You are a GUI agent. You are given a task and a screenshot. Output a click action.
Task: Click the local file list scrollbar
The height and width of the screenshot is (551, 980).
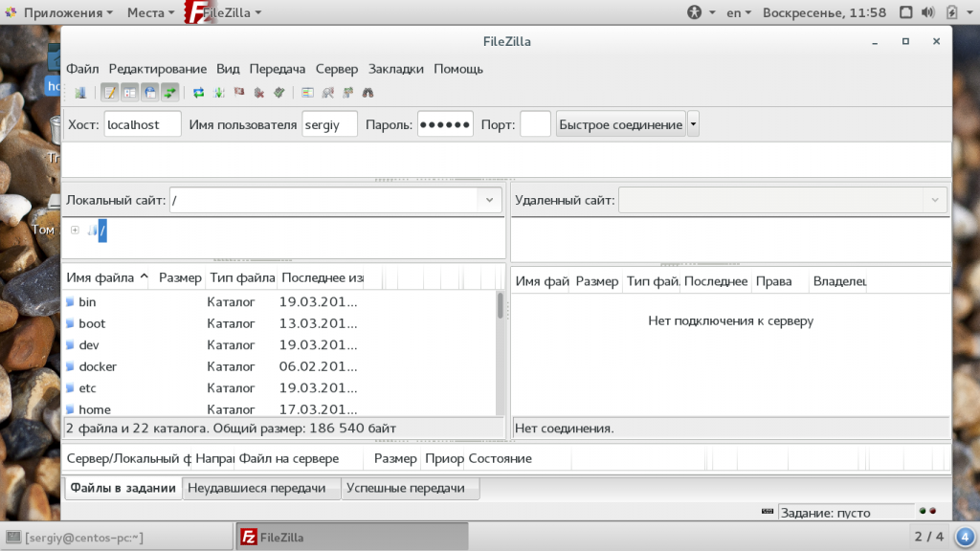[500, 306]
